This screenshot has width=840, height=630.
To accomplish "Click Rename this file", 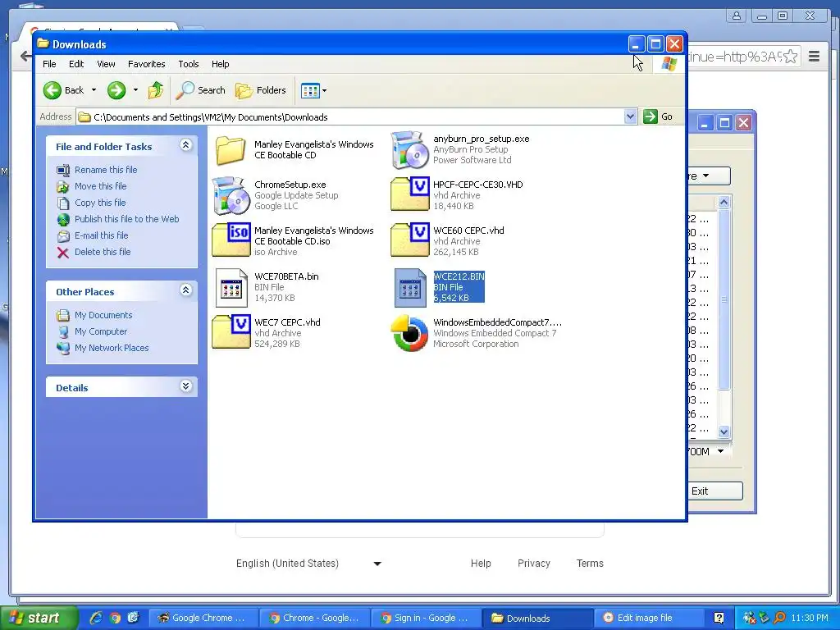I will (x=106, y=170).
